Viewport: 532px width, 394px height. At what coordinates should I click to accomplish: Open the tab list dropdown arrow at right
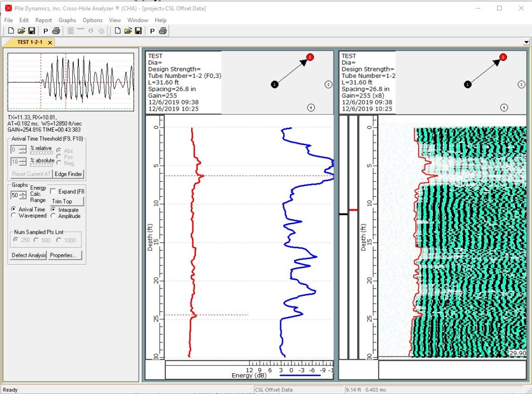(x=526, y=43)
